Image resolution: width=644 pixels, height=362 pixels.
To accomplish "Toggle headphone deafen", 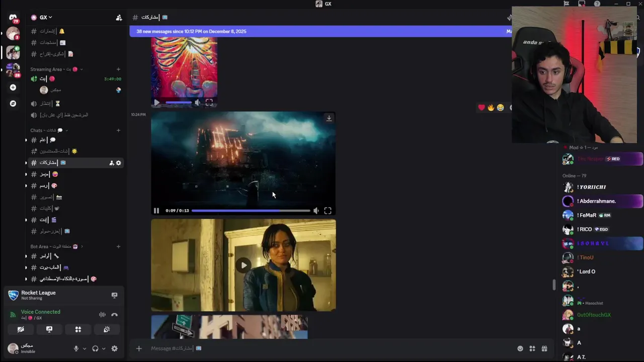I will (95, 348).
